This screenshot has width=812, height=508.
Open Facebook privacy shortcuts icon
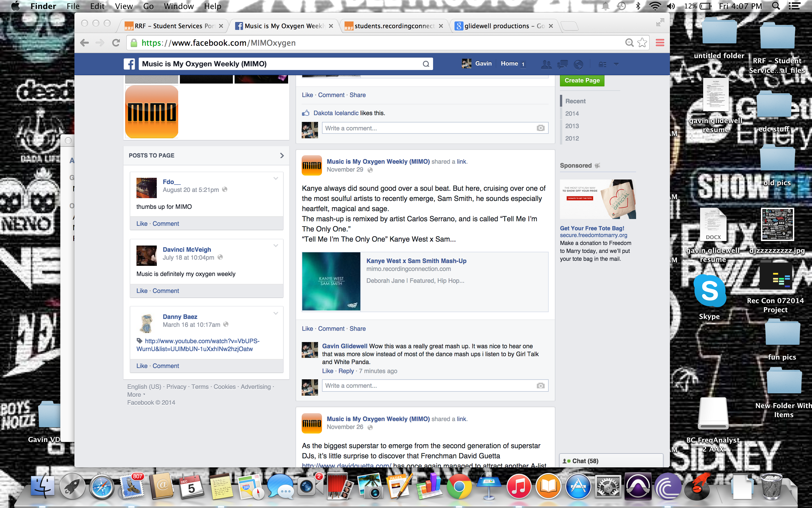click(603, 64)
